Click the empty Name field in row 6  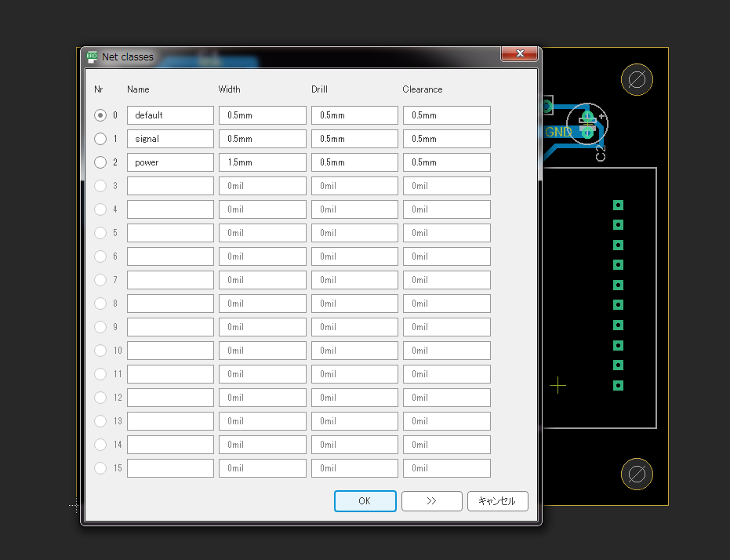tap(170, 256)
